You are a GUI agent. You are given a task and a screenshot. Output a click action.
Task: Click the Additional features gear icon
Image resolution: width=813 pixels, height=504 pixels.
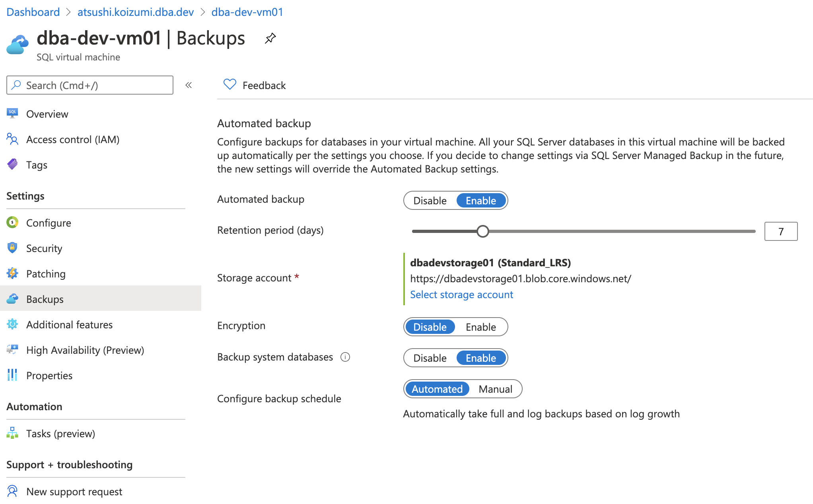pyautogui.click(x=12, y=324)
